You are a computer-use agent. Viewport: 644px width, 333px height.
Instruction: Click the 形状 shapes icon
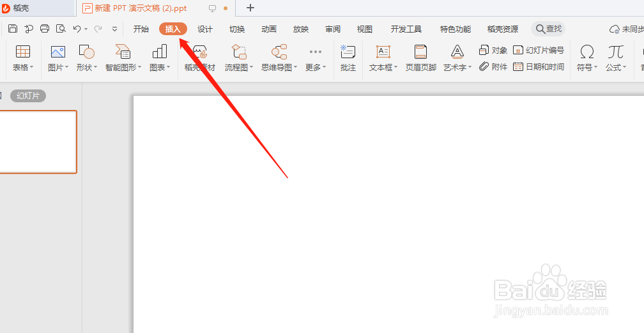87,52
